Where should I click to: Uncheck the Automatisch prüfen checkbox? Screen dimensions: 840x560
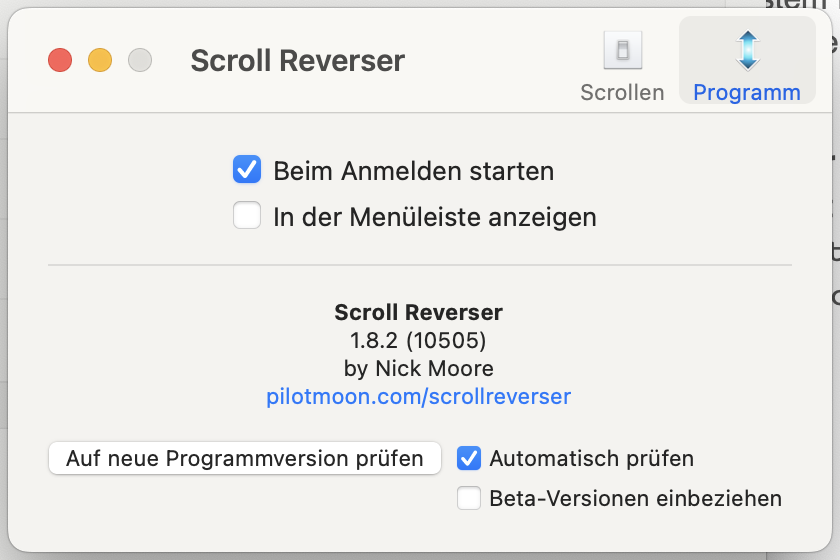pos(469,459)
